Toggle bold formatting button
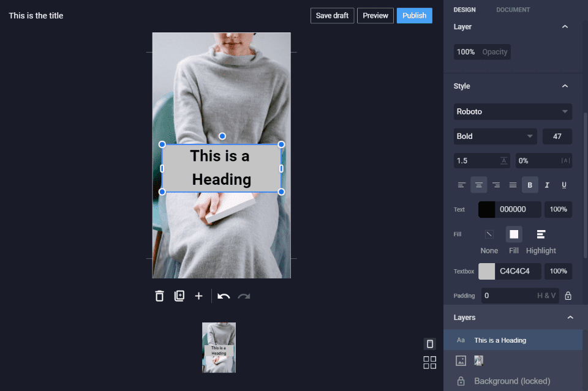588x391 pixels. point(530,185)
